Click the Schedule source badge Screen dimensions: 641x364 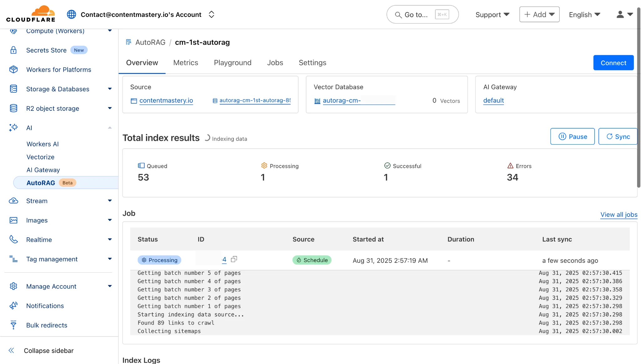coord(312,260)
